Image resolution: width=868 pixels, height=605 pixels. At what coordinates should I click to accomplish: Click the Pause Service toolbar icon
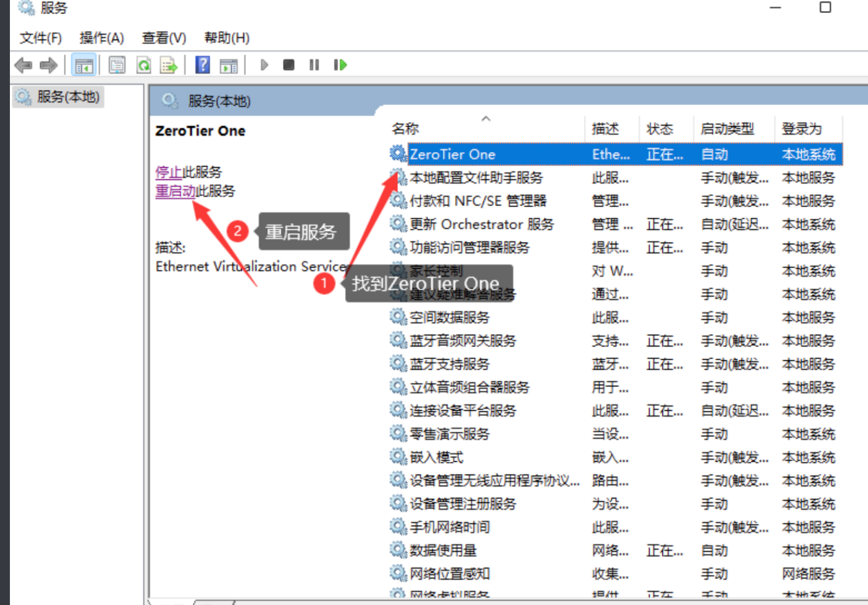314,65
